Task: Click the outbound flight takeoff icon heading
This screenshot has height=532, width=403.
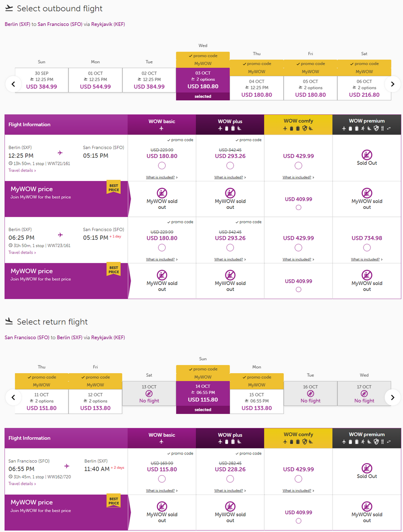Action: (9, 8)
